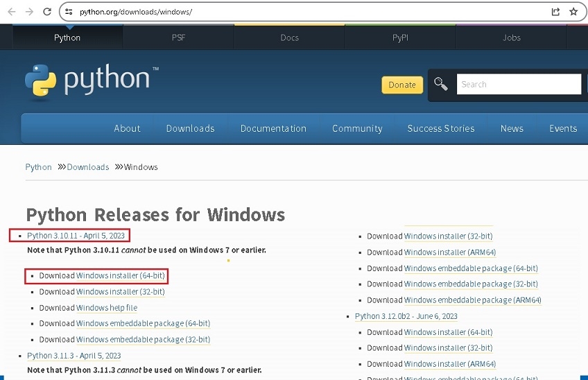Click the browser back arrow

click(12, 12)
